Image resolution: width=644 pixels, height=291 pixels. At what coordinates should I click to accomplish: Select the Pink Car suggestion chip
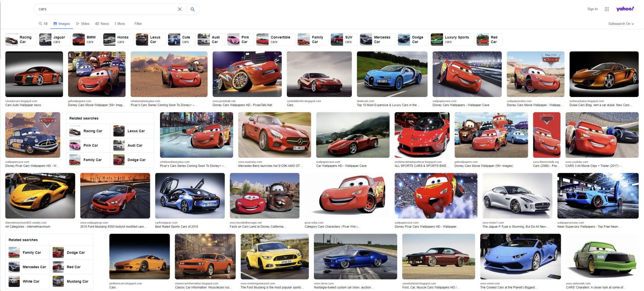click(x=240, y=40)
